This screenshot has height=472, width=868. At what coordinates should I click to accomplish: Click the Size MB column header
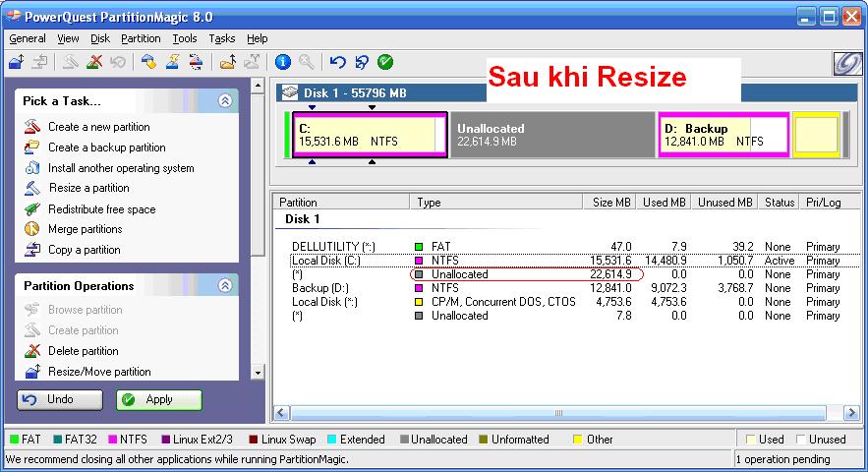pos(613,202)
